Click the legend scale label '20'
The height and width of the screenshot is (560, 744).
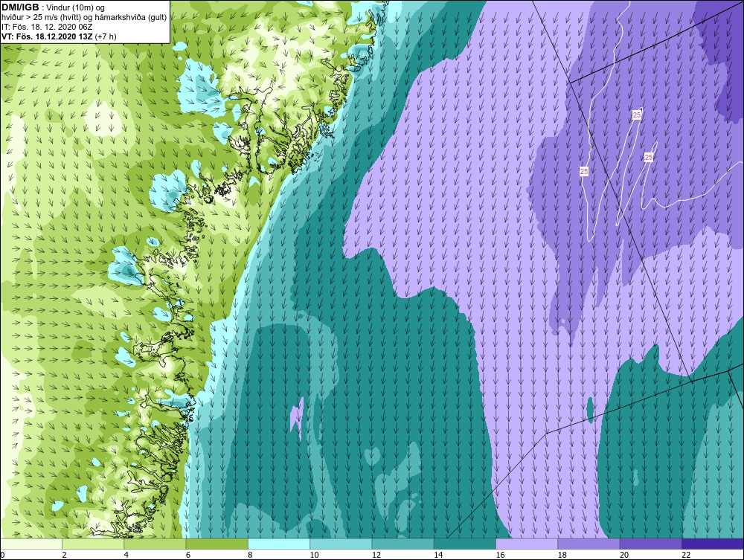point(624,556)
